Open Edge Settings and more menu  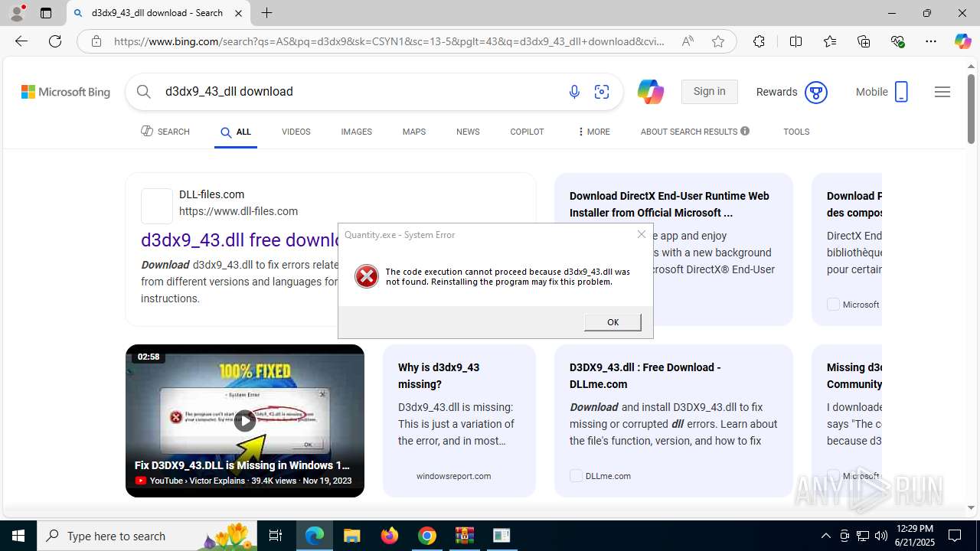click(931, 41)
